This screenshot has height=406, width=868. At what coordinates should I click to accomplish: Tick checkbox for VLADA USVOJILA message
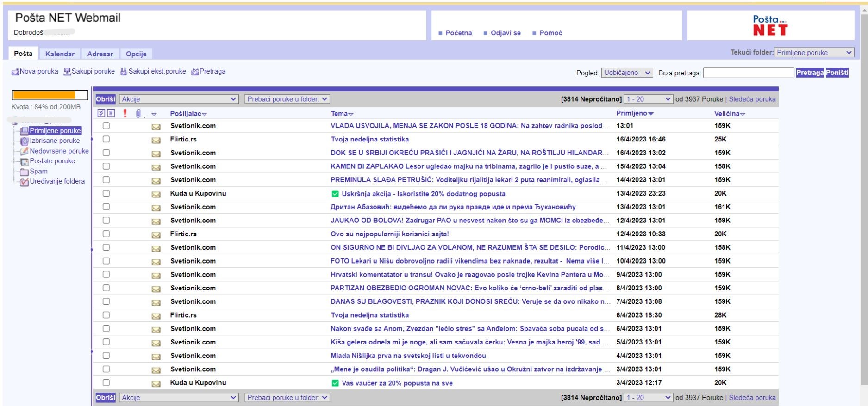tap(106, 125)
